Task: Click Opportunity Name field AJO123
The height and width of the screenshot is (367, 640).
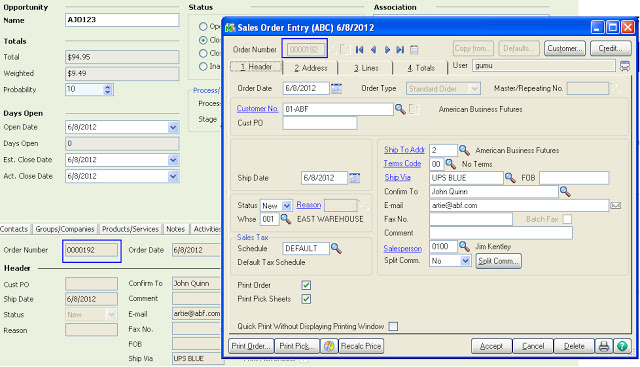Action: (122, 20)
